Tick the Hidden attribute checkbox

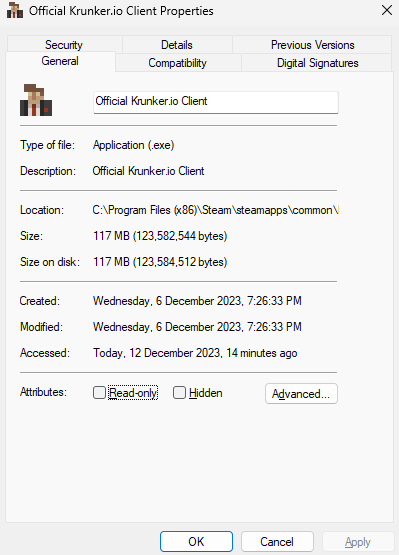point(179,393)
